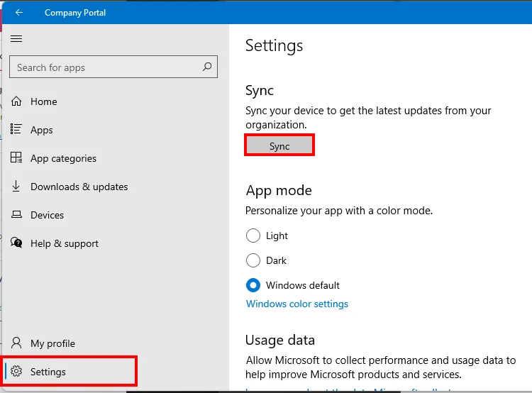Click the Usage data heading

(x=280, y=340)
